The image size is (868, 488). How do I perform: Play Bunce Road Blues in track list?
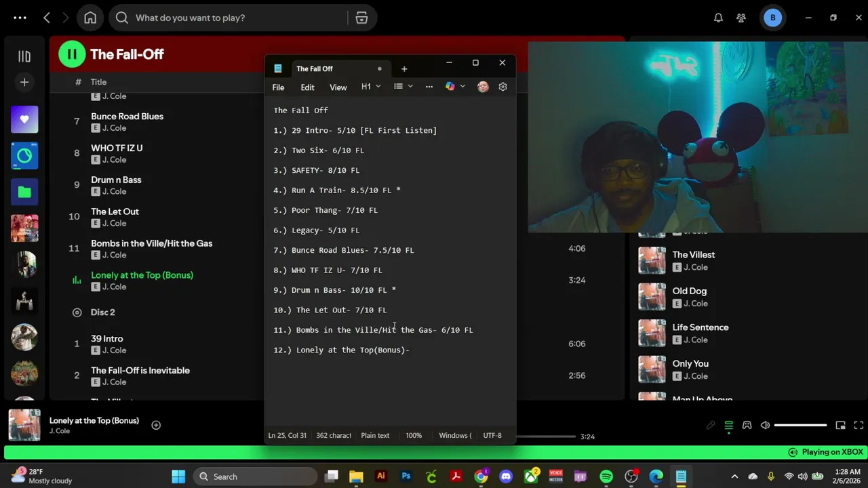(x=127, y=117)
